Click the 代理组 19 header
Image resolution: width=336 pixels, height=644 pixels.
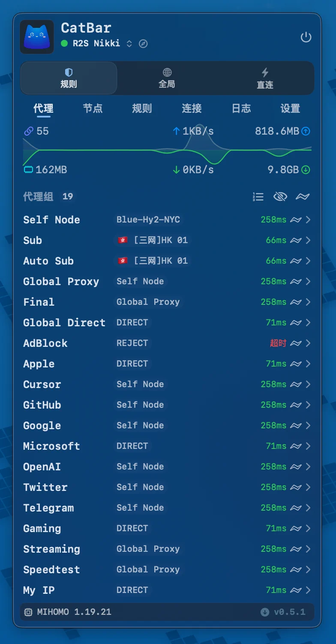(48, 197)
